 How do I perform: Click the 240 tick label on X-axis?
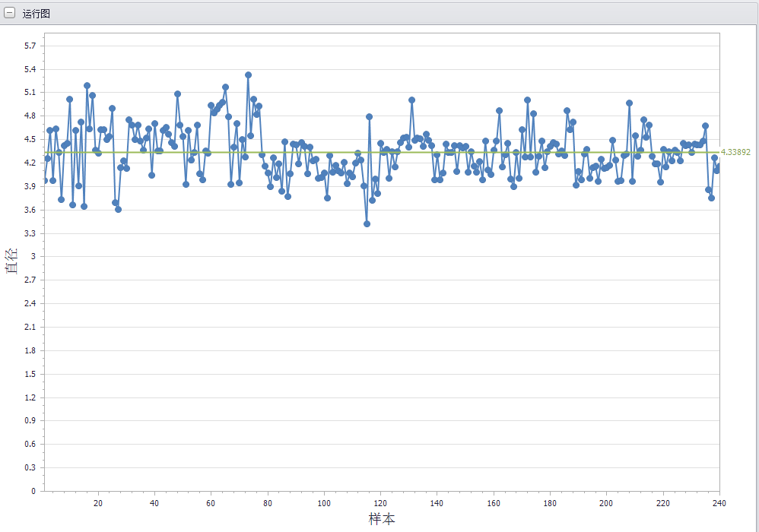pyautogui.click(x=719, y=503)
